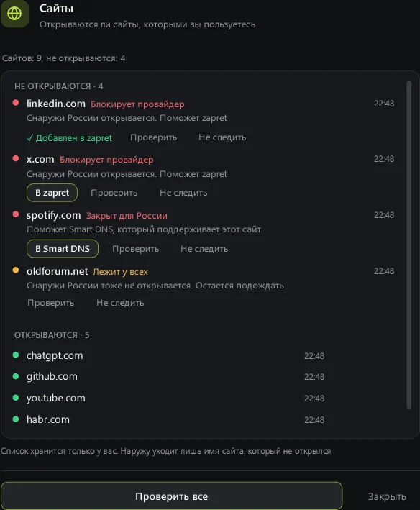
Task: Click red status dot beside spotify.com
Action: tap(16, 214)
